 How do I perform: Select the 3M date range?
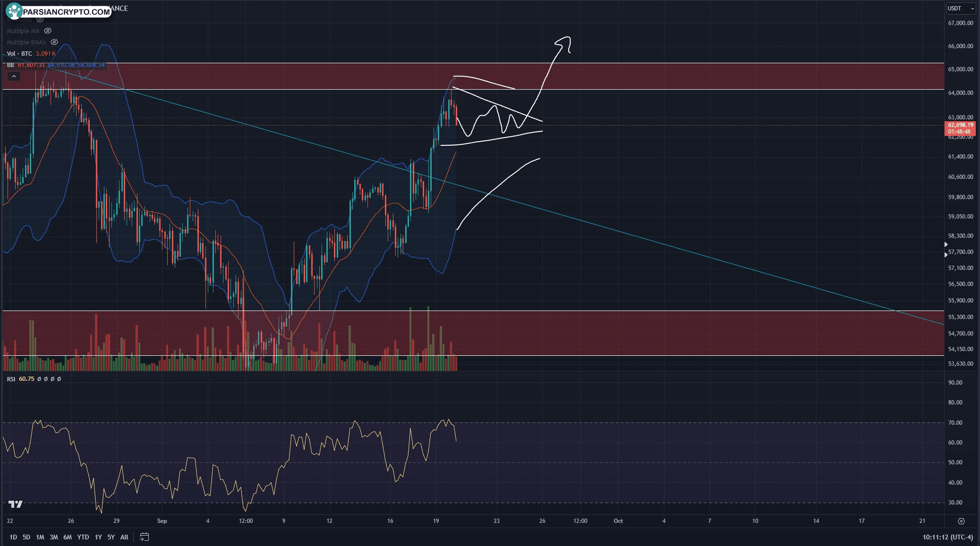click(x=54, y=537)
